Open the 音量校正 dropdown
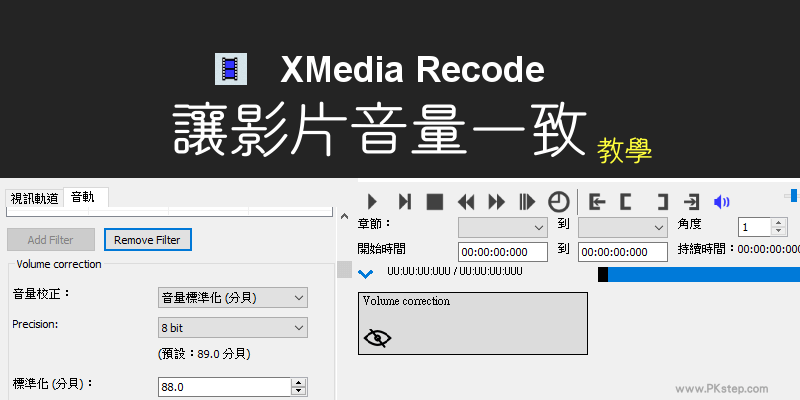The image size is (800, 400). (233, 298)
